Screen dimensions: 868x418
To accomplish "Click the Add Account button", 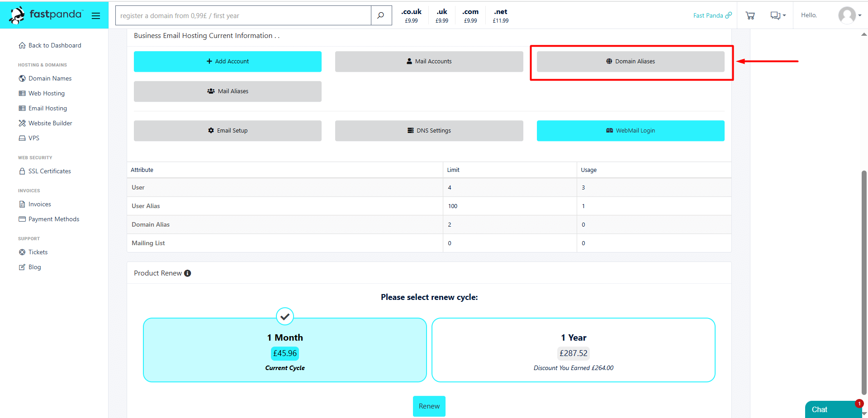I will (228, 62).
